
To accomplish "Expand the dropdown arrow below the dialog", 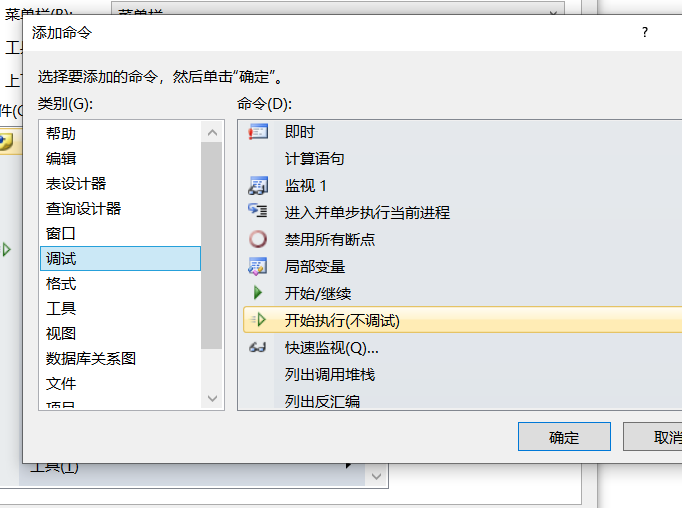I will point(377,476).
